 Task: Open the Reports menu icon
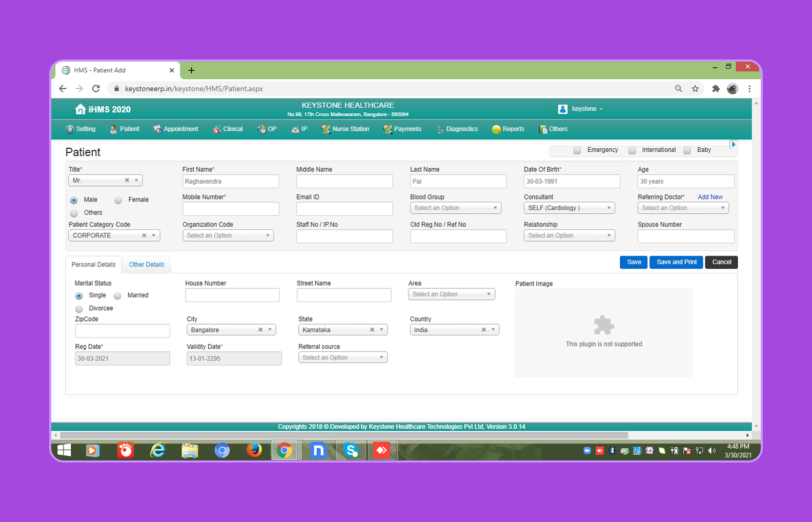pos(496,129)
